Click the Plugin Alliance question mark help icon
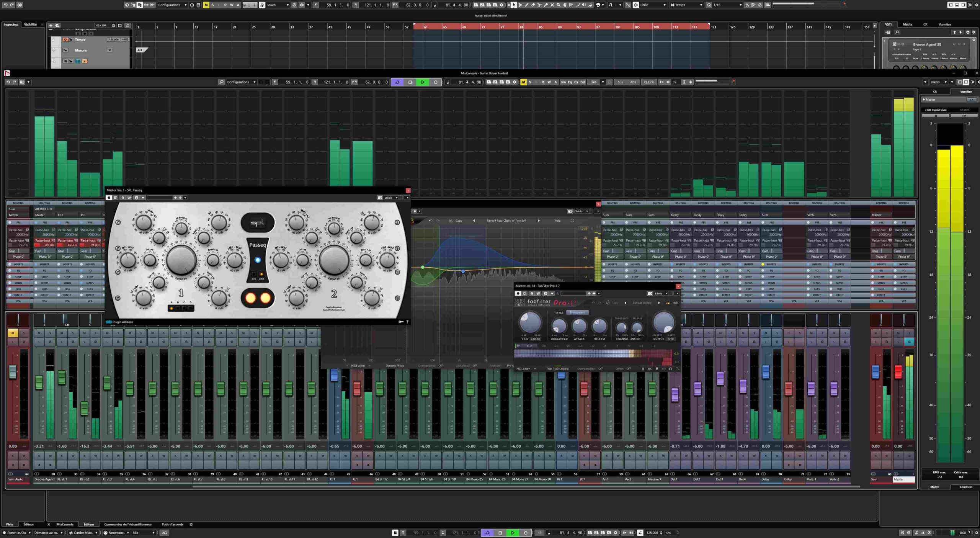The height and width of the screenshot is (538, 980). point(407,322)
